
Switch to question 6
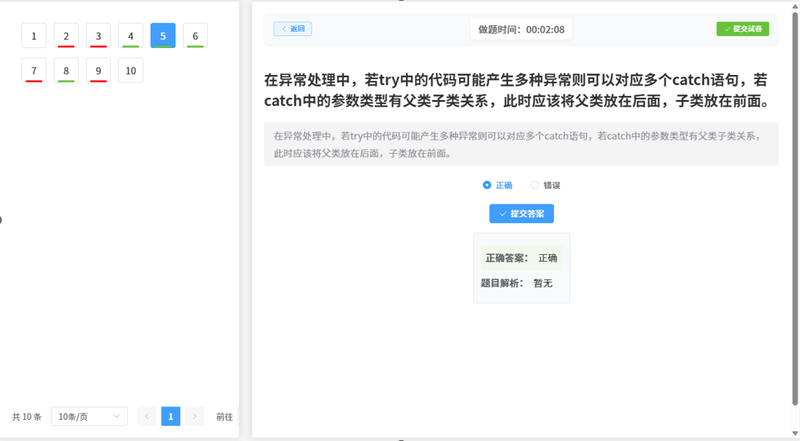[x=195, y=36]
